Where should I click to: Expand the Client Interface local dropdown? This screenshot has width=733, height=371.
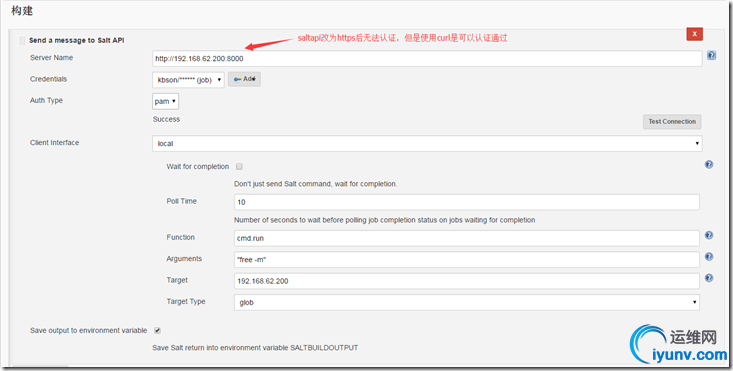[x=427, y=143]
